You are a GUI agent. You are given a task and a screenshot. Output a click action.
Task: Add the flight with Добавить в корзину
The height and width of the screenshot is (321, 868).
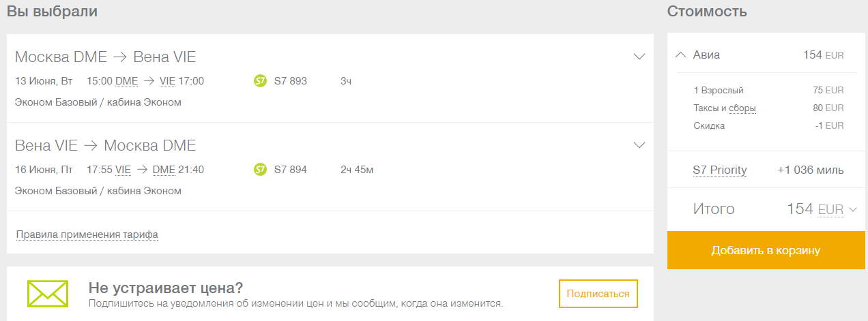pos(766,250)
